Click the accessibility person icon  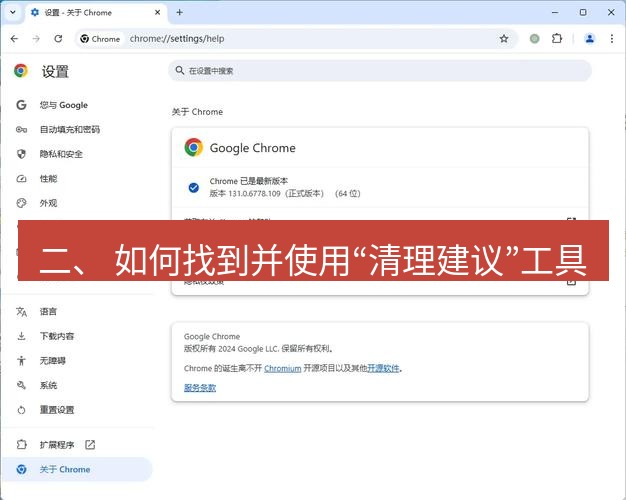click(x=21, y=361)
